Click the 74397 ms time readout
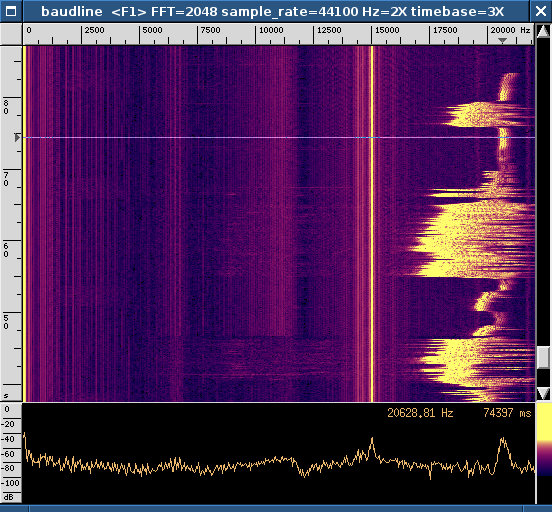Image resolution: width=552 pixels, height=512 pixels. coord(507,413)
